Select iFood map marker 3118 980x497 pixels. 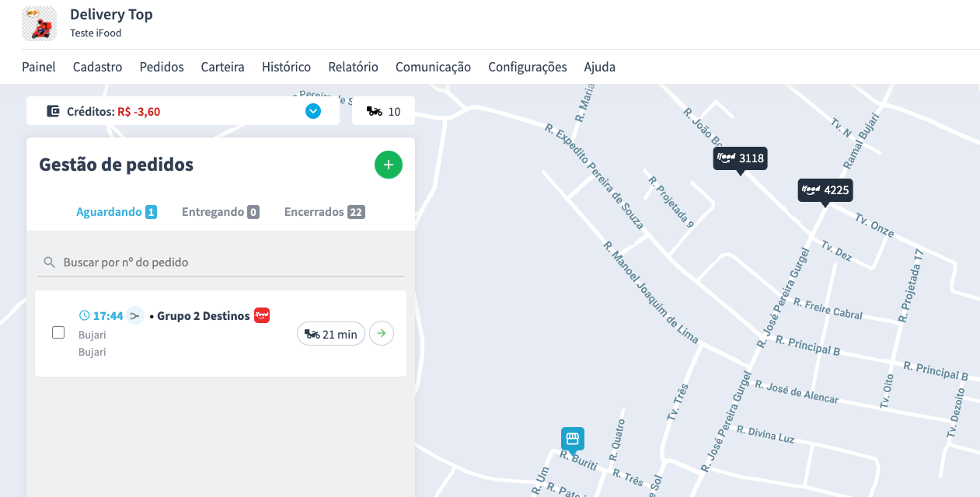point(740,158)
